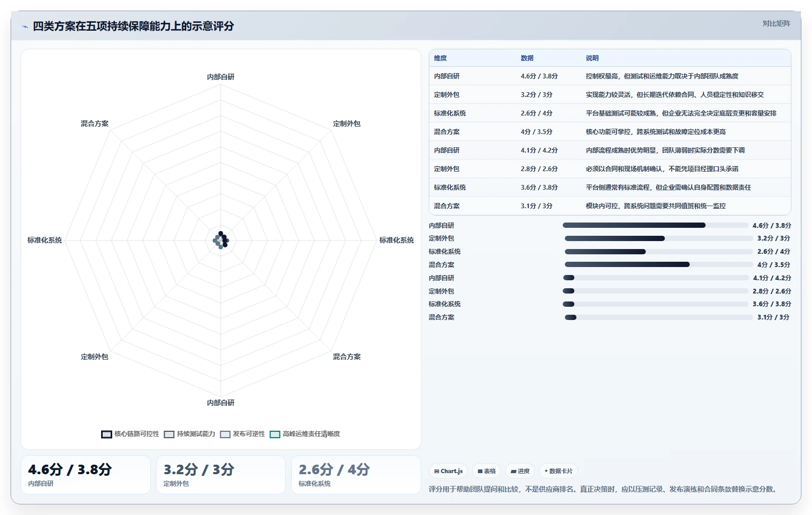Click the note starting 模块内可控
The height and width of the screenshot is (515, 812).
coord(656,206)
